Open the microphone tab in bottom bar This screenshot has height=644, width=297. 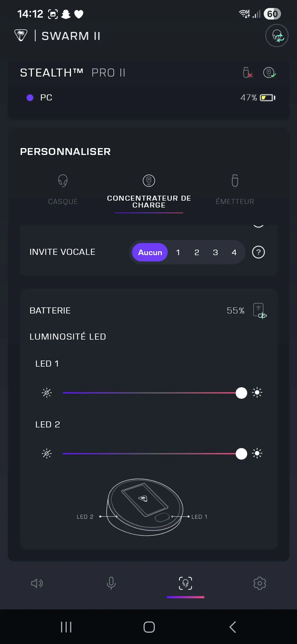[111, 583]
